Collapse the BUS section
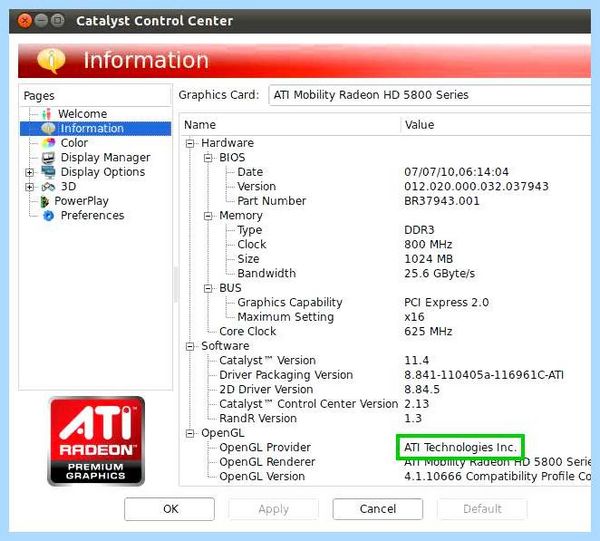The width and height of the screenshot is (600, 541). click(x=208, y=288)
